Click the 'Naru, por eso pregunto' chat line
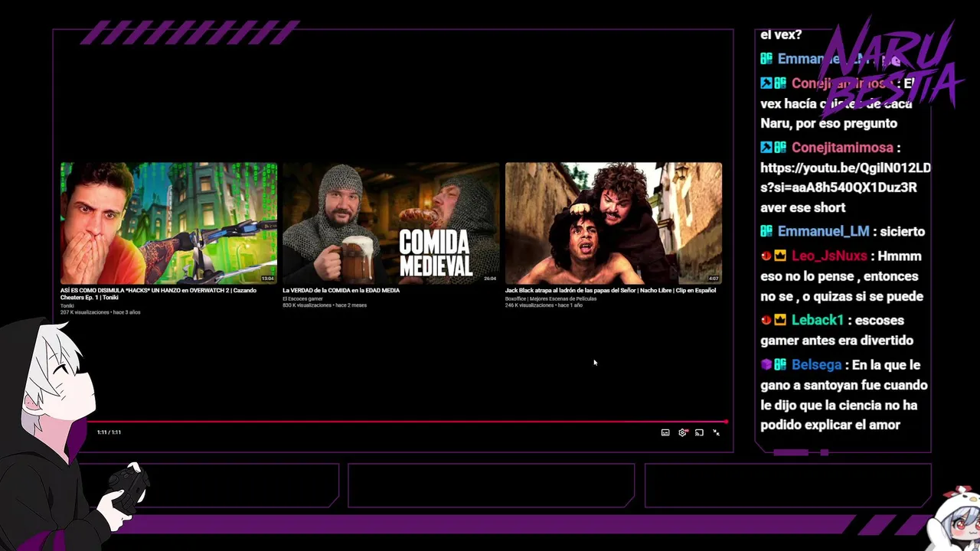 [x=828, y=123]
